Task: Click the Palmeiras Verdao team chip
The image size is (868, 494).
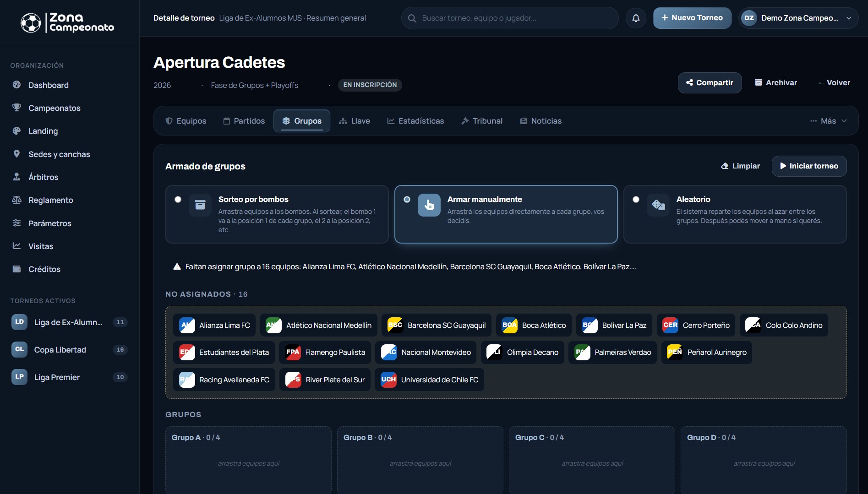Action: [612, 352]
